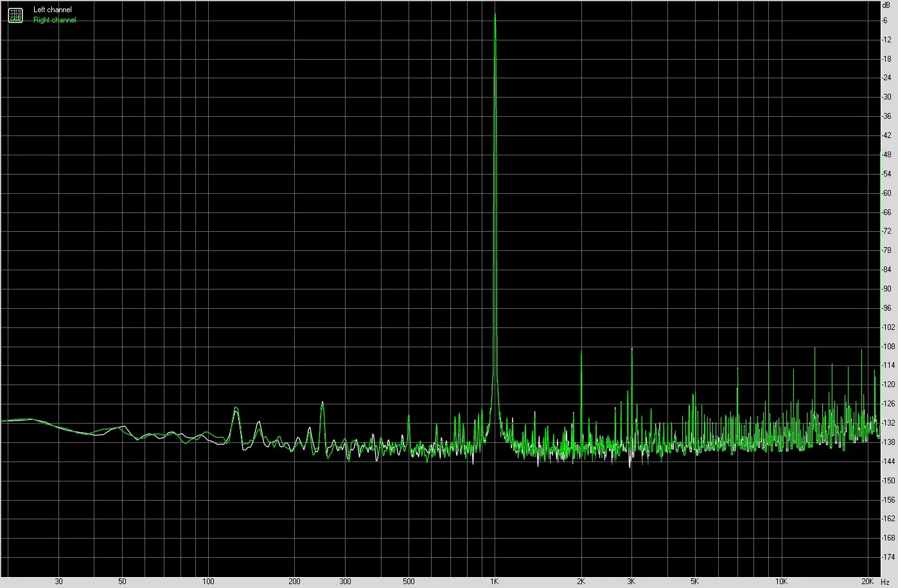
Task: Click the '-78' dB axis label
Action: pos(887,250)
